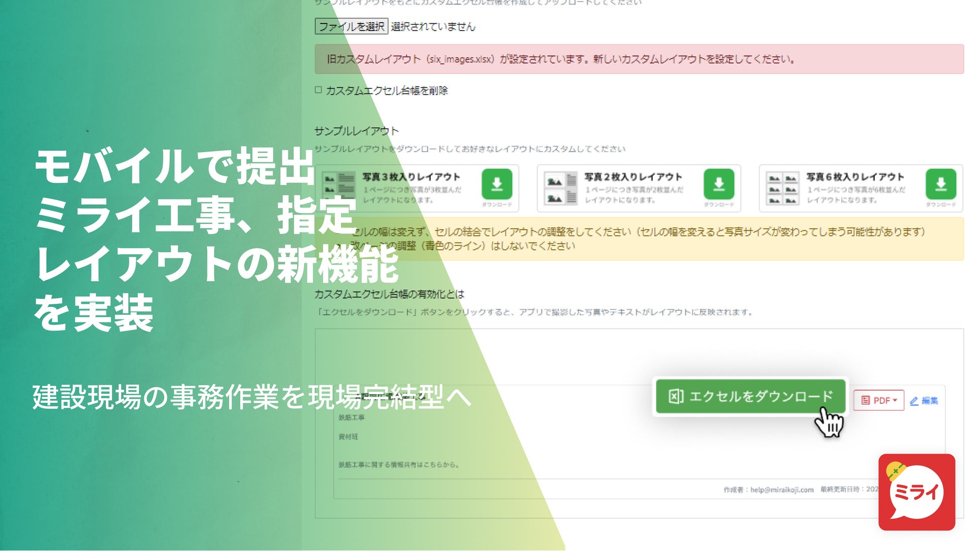Click the red old custom layout warning
980x551 pixels.
tap(639, 59)
